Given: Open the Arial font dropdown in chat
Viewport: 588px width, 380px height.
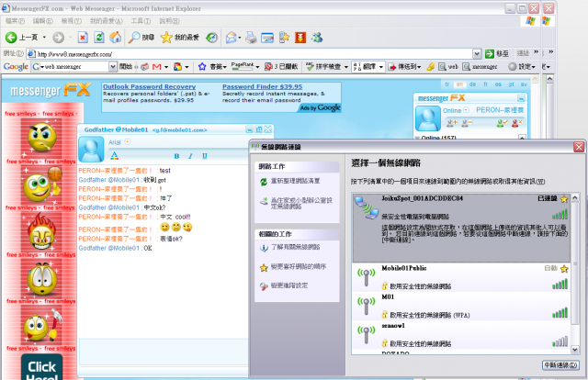Looking at the screenshot, I should point(128,142).
